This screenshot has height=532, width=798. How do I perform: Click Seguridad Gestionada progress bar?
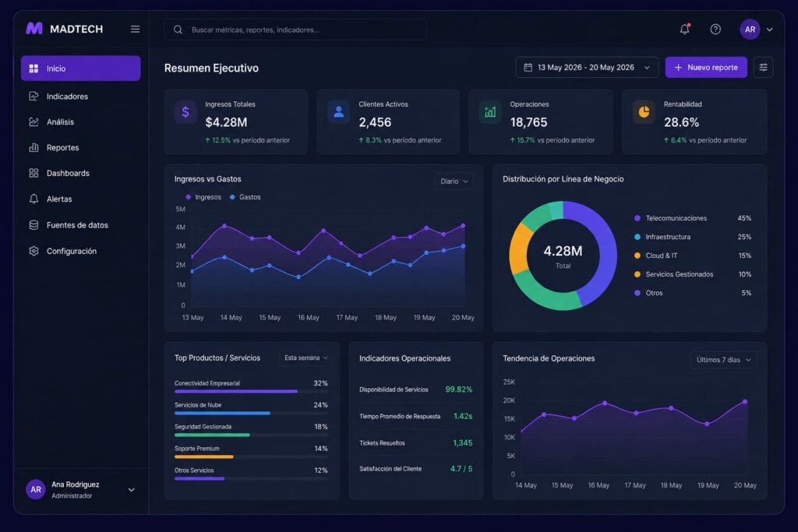(x=251, y=435)
